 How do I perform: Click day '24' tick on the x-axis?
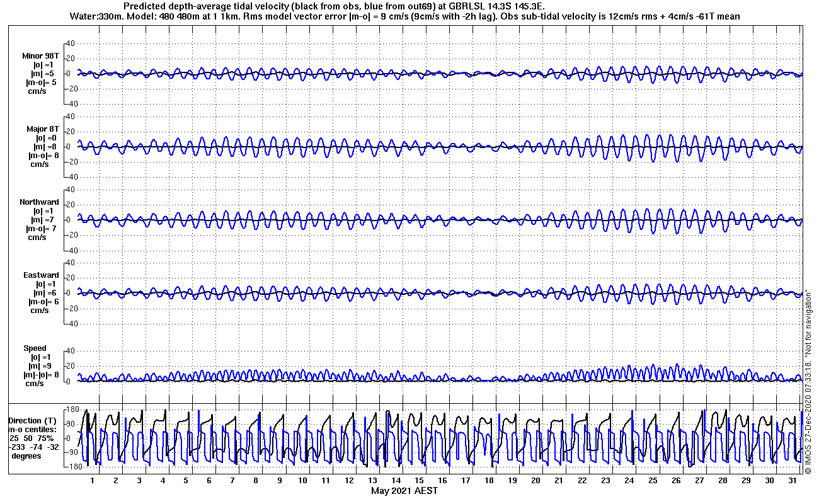pyautogui.click(x=629, y=480)
